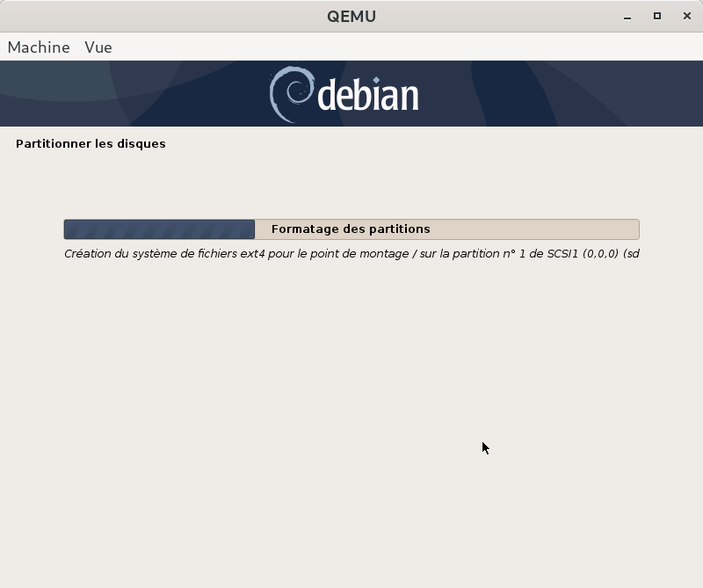Click the empty installer area below status text
The width and height of the screenshot is (703, 588).
point(351,396)
